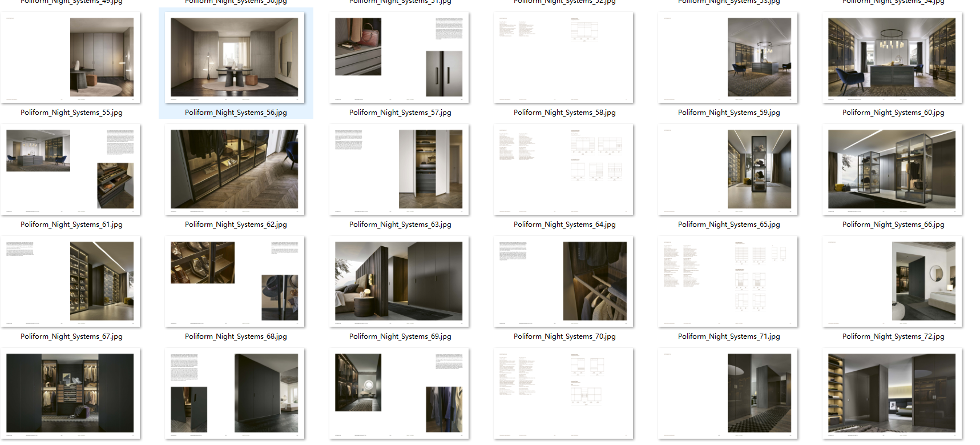The image size is (980, 445).
Task: Click the file name Poliform_Night_Systems_72.jpg
Action: point(893,336)
